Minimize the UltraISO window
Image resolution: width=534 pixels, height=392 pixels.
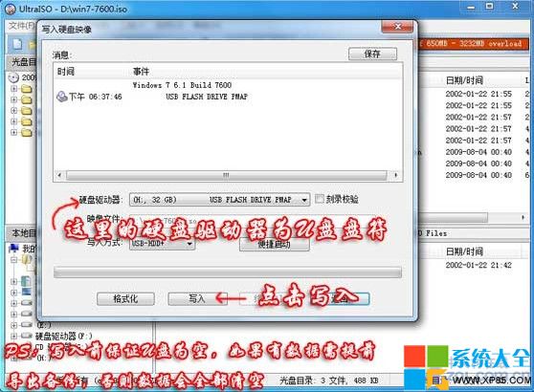[471, 7]
